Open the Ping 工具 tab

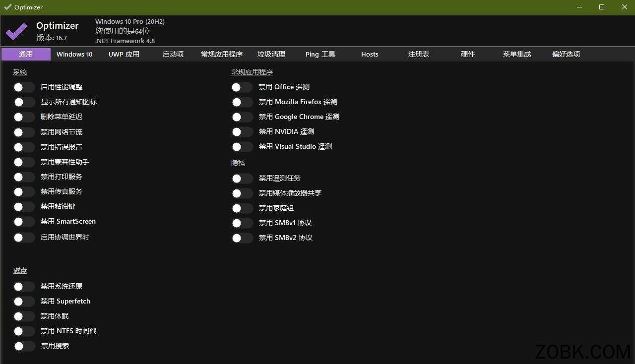tap(320, 54)
